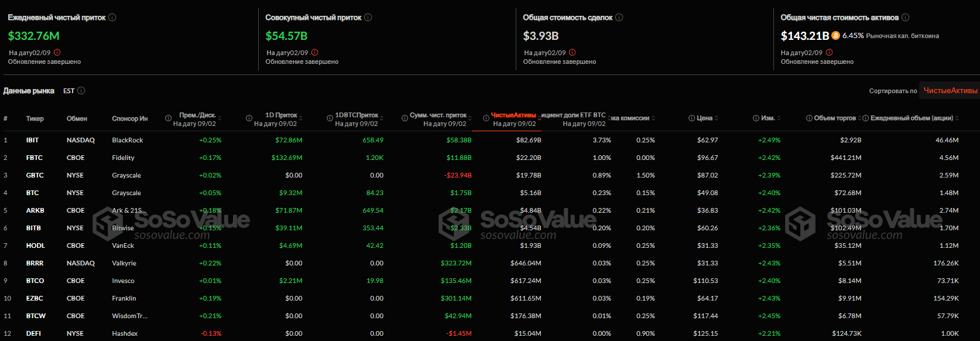Sort table by Цена column arrows
The height and width of the screenshot is (341, 980).
click(717, 118)
